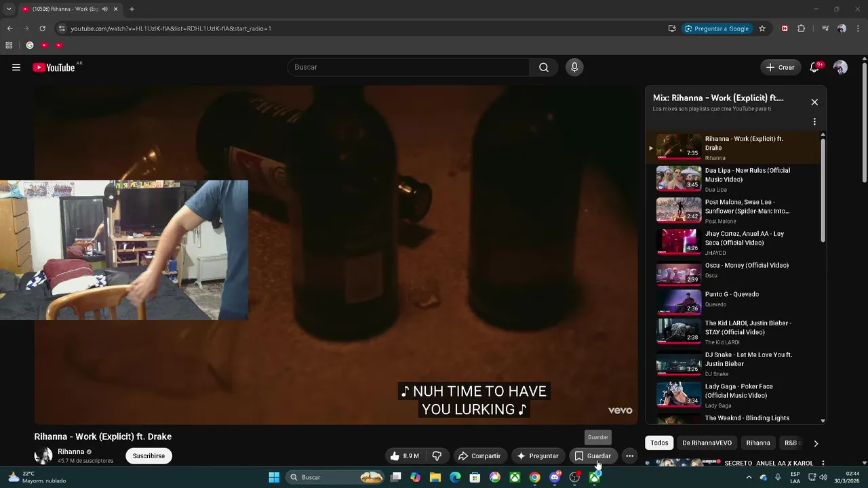Viewport: 868px width, 488px height.
Task: Focus the Buscar search field
Action: click(x=409, y=67)
